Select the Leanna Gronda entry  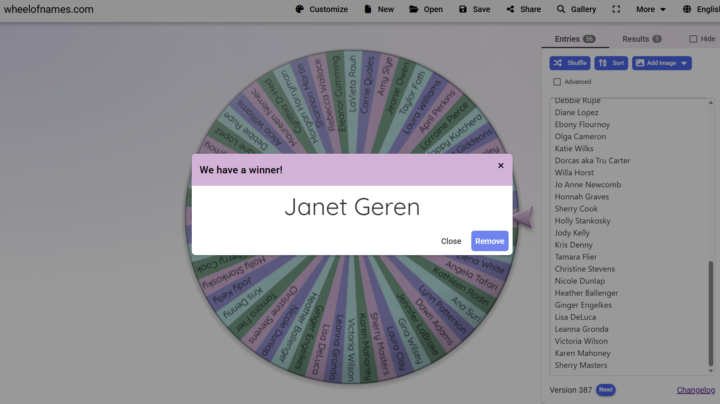tap(581, 329)
